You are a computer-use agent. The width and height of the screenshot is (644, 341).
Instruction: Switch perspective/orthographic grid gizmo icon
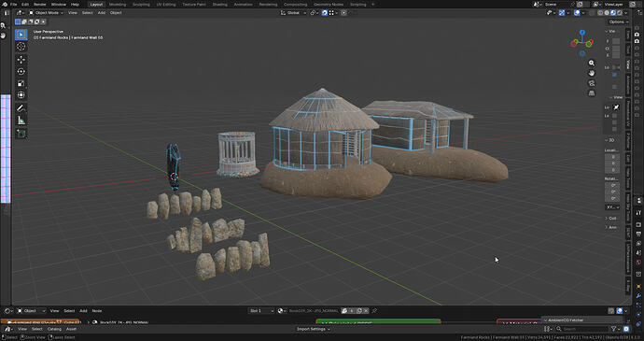(x=592, y=93)
